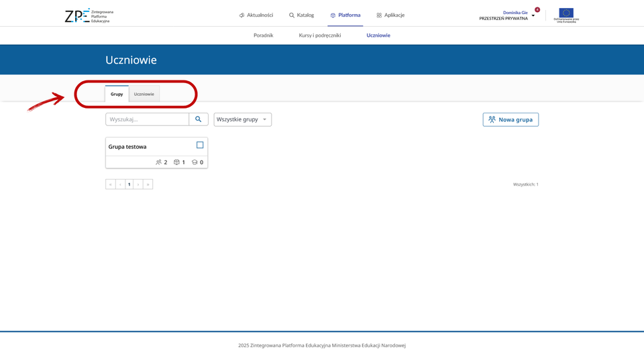The image size is (644, 362).
Task: Click the ZPE logo in the header
Action: point(89,15)
